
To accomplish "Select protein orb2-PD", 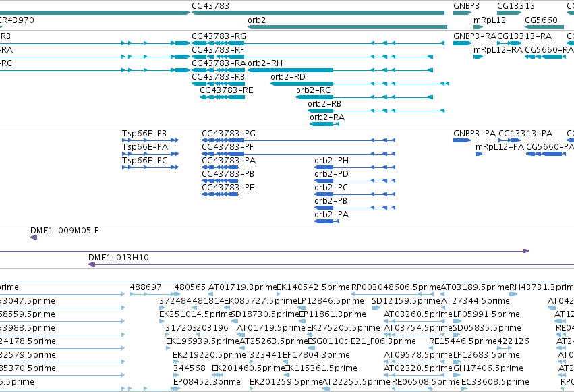I will click(355, 181).
